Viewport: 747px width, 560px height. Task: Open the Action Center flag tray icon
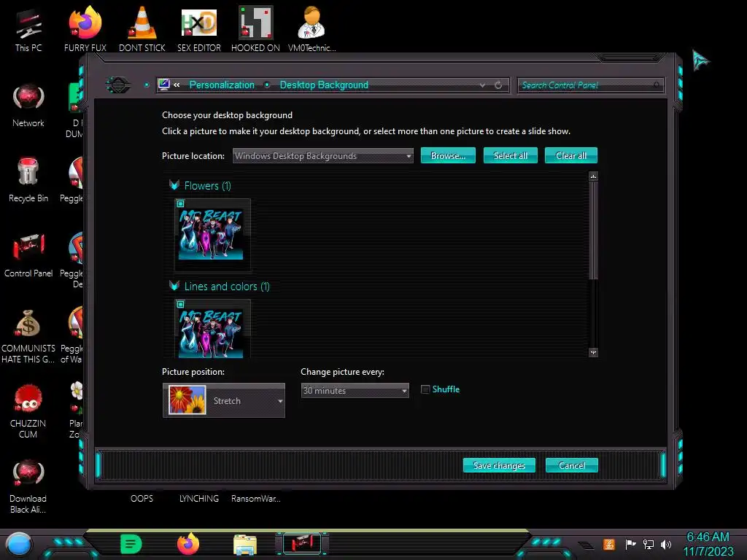630,544
